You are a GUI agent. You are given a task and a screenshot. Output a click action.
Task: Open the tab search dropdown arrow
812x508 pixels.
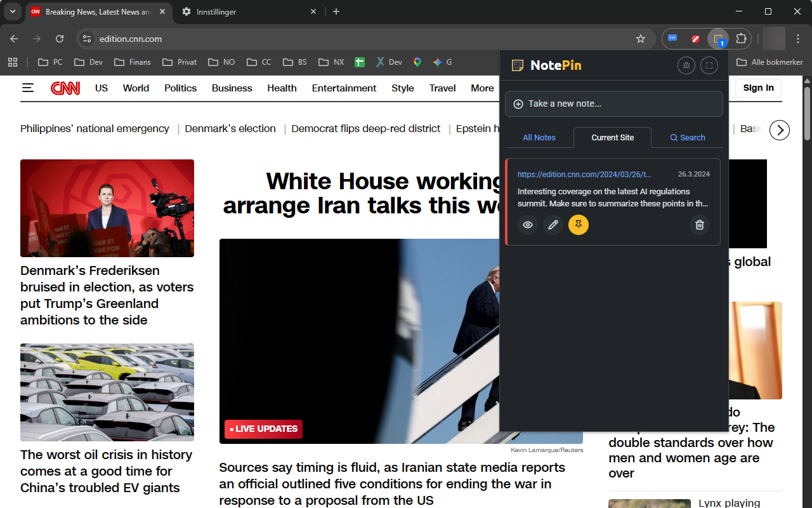pyautogui.click(x=12, y=11)
